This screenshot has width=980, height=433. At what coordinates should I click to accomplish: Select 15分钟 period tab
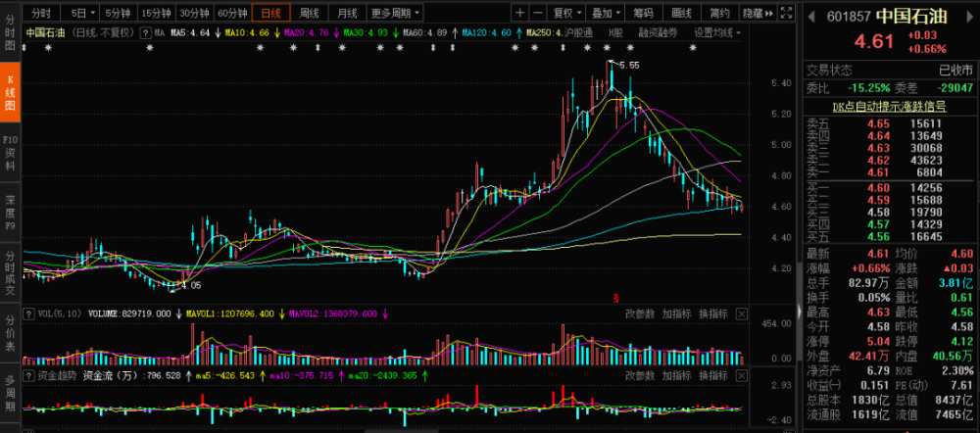(156, 13)
